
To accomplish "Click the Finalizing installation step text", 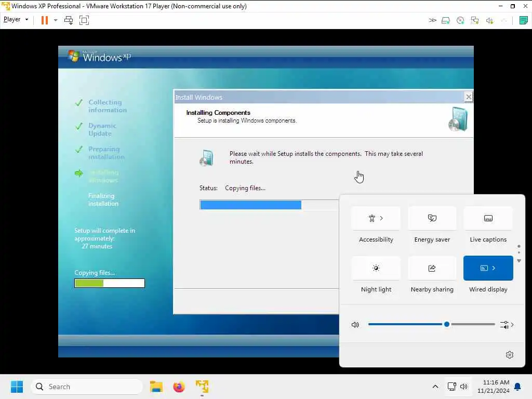I will (x=103, y=200).
